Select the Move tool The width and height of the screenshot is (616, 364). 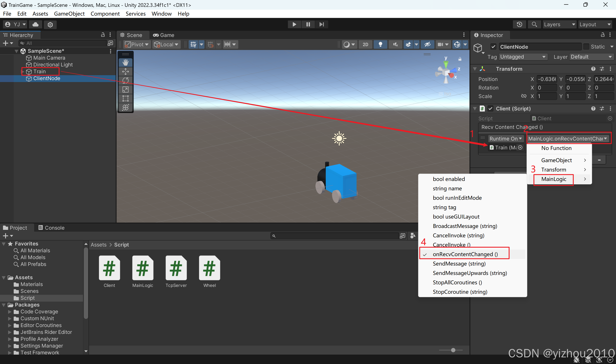tap(126, 72)
